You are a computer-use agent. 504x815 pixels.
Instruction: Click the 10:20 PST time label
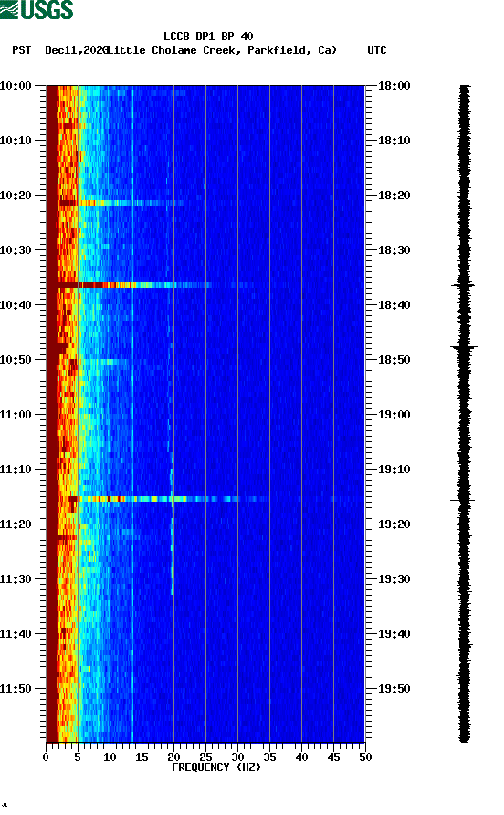pos(16,196)
